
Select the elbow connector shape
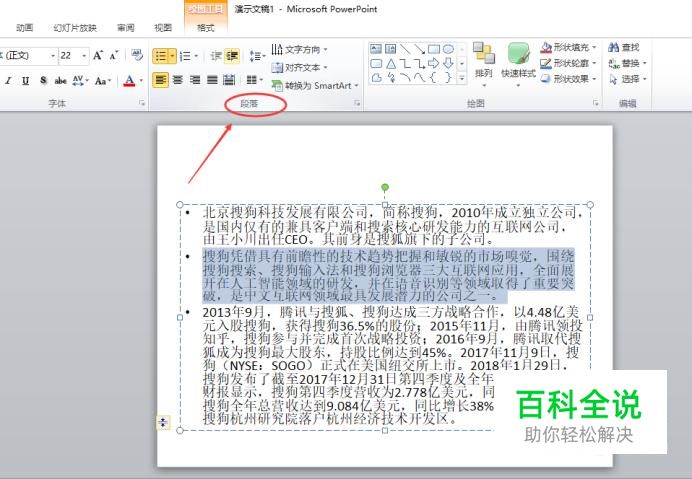(x=405, y=64)
